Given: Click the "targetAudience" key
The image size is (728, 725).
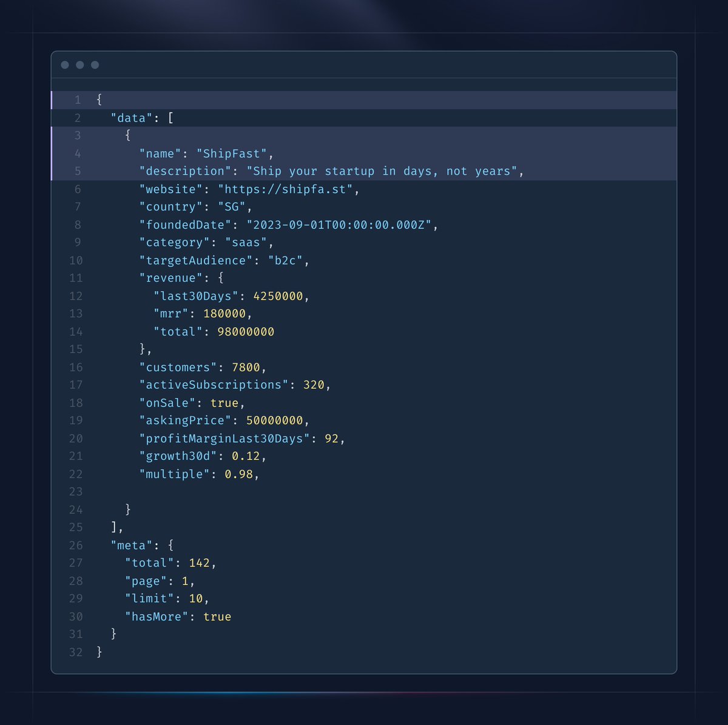Looking at the screenshot, I should click(196, 260).
